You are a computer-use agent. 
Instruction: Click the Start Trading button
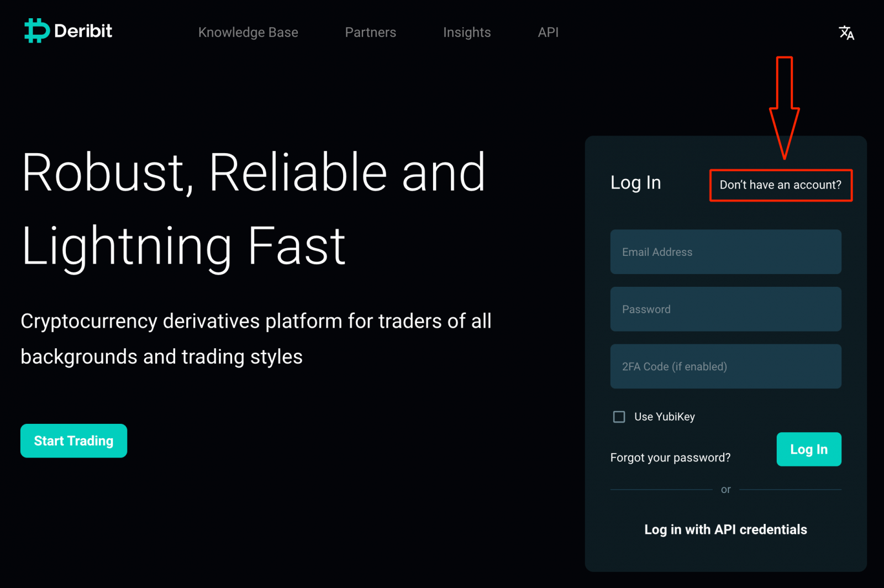coord(73,440)
